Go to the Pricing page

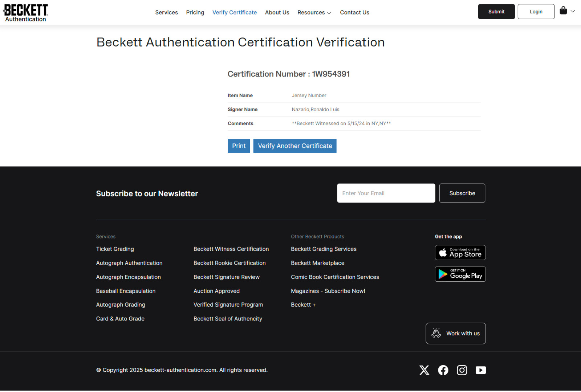(x=195, y=13)
